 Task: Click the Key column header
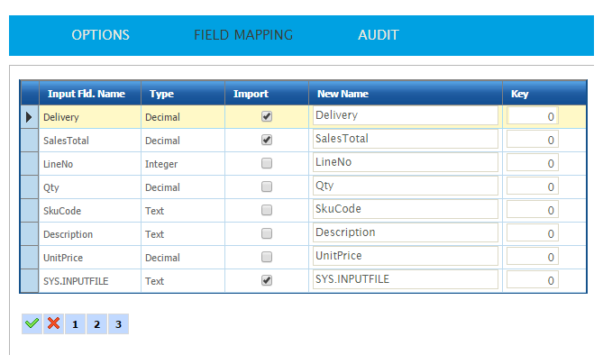tap(520, 94)
